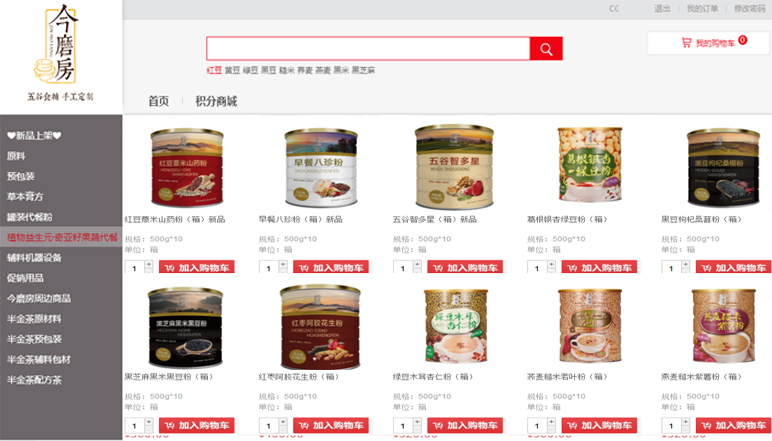Open the 首页 navigation tab
The image size is (772, 441).
pyautogui.click(x=159, y=101)
